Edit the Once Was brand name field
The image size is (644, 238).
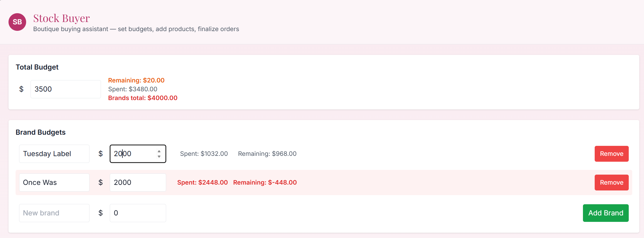[x=54, y=183]
